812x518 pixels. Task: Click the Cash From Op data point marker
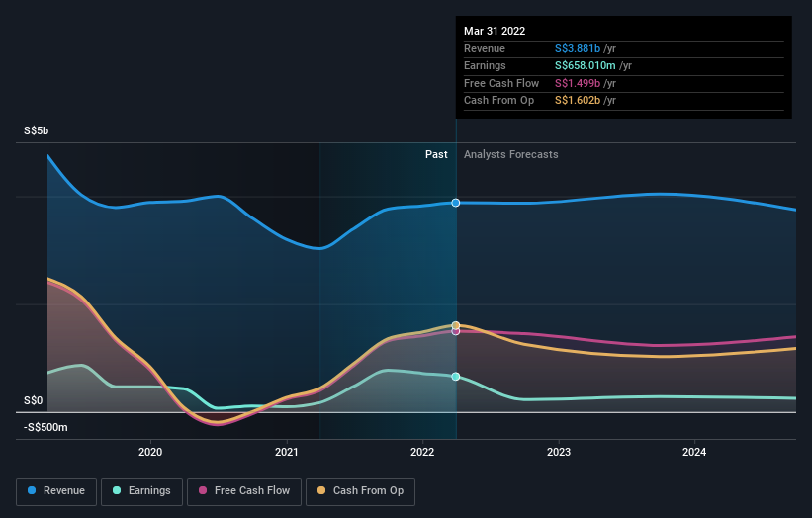(x=456, y=325)
